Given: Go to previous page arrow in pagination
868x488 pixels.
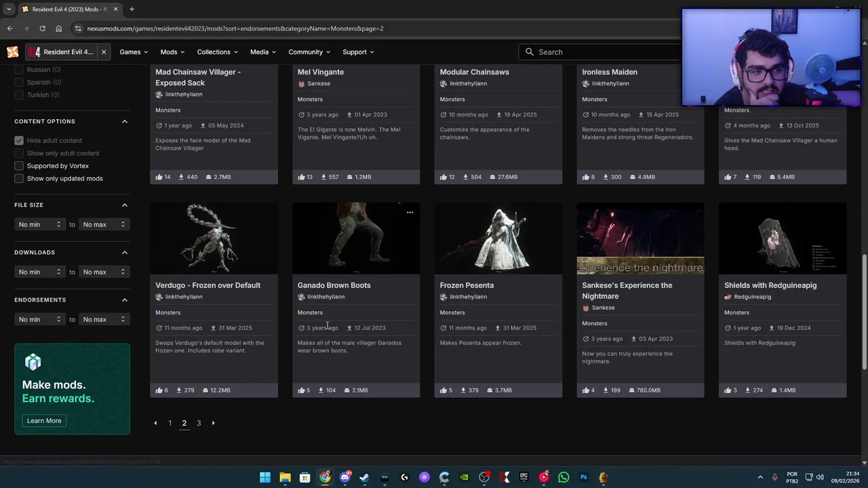Looking at the screenshot, I should [155, 423].
